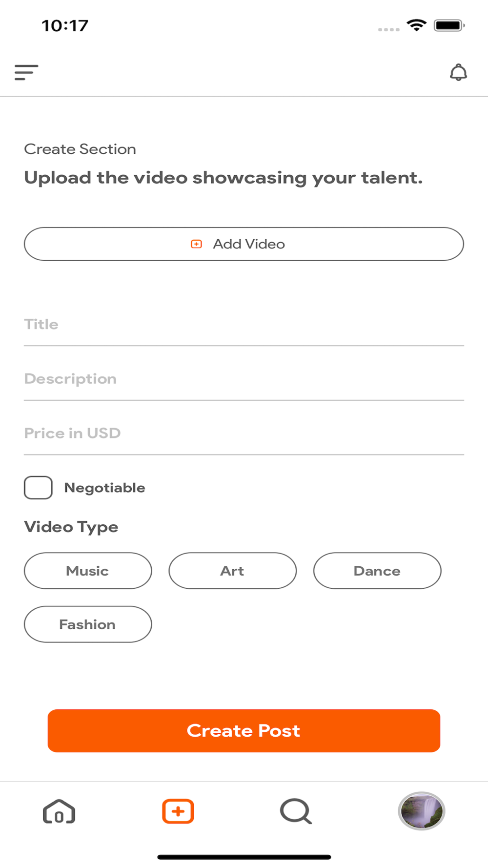The height and width of the screenshot is (868, 488).
Task: Open the Search tab magnifier icon
Action: pyautogui.click(x=296, y=811)
